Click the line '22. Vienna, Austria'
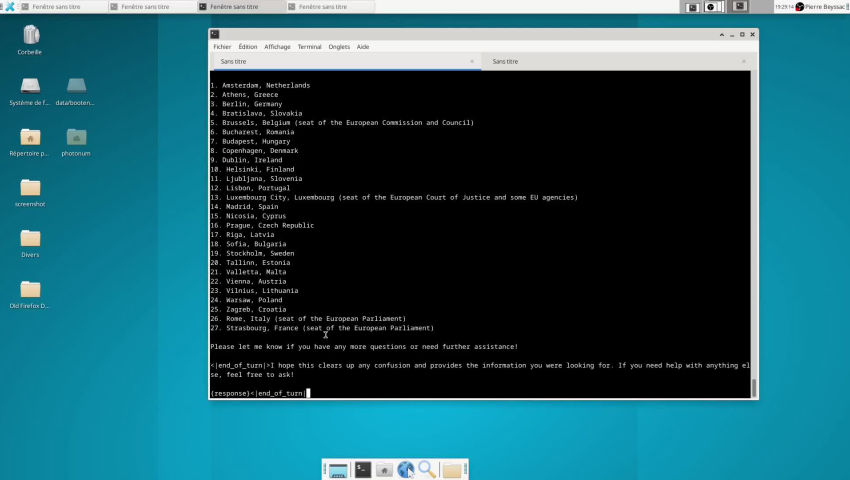The image size is (850, 480). [x=248, y=281]
